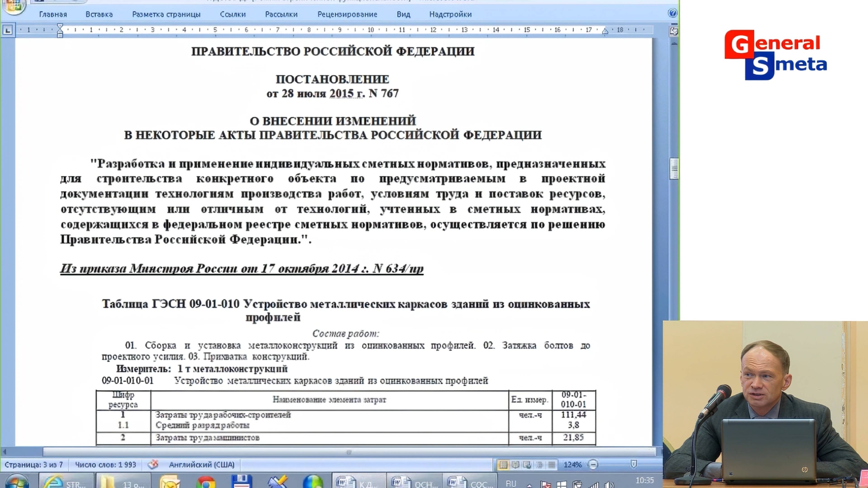Click the zoom out minus button
The image size is (868, 488).
tap(593, 465)
